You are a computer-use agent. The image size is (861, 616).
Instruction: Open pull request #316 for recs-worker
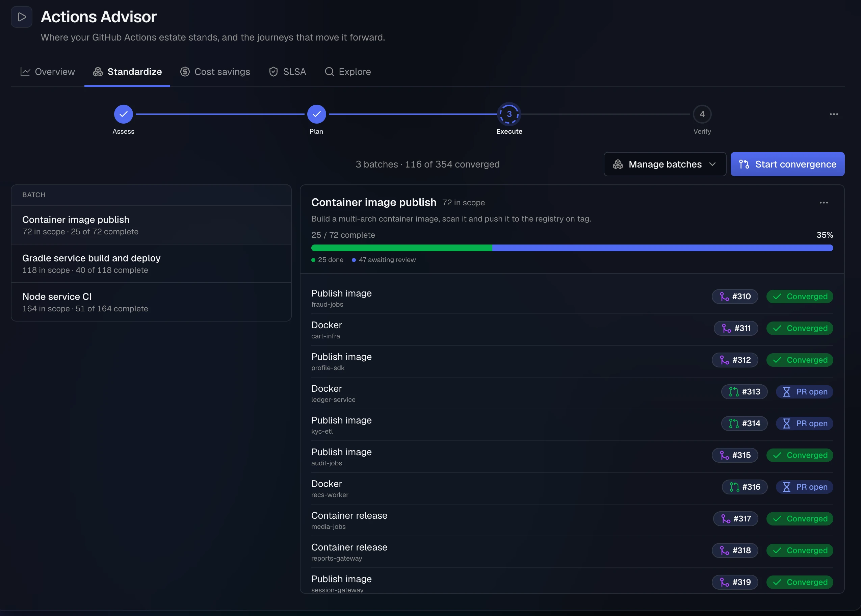pos(745,487)
